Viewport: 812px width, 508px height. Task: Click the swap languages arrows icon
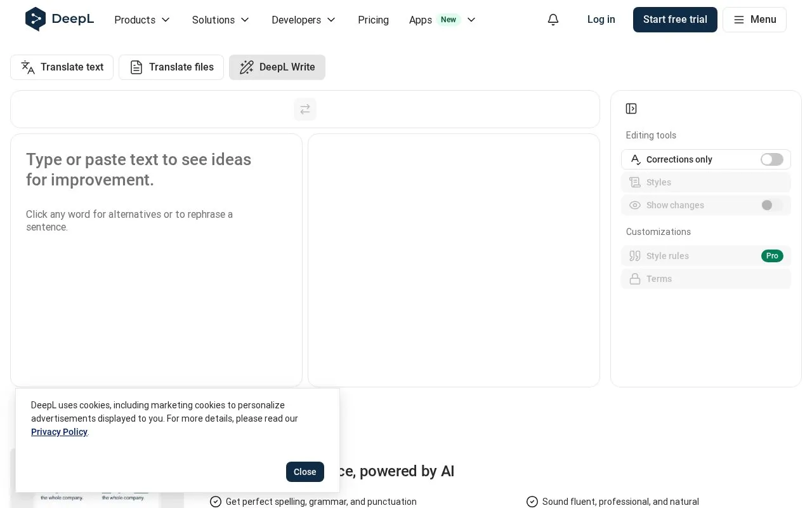[305, 109]
